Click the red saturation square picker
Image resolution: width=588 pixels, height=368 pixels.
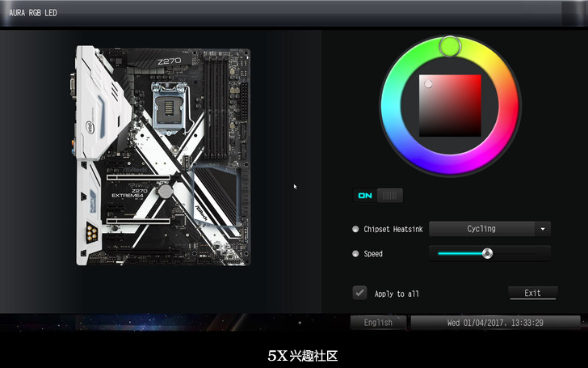click(450, 105)
